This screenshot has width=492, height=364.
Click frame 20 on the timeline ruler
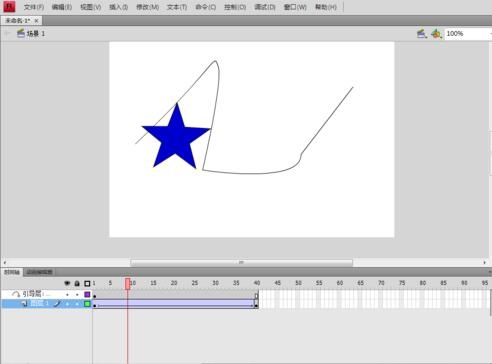[x=174, y=283]
